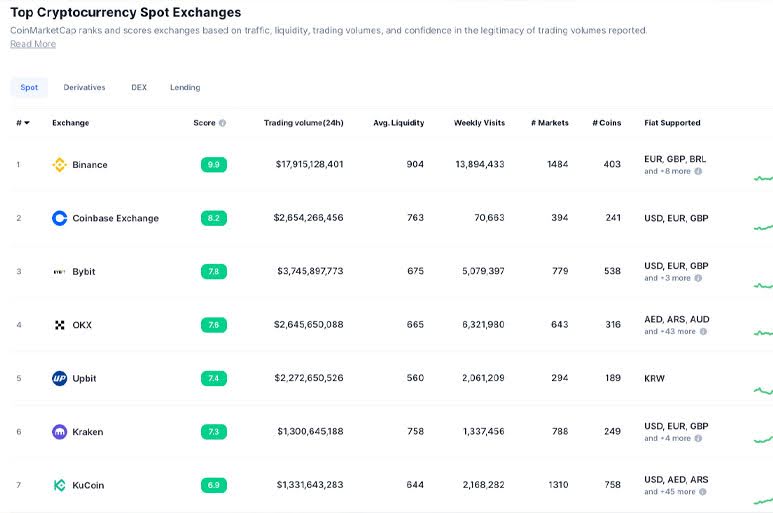Click the Binance exchange logo icon
Screen dimensions: 773x513
point(59,165)
